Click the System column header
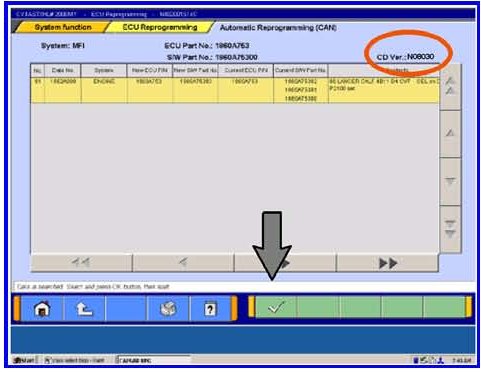 click(x=104, y=70)
